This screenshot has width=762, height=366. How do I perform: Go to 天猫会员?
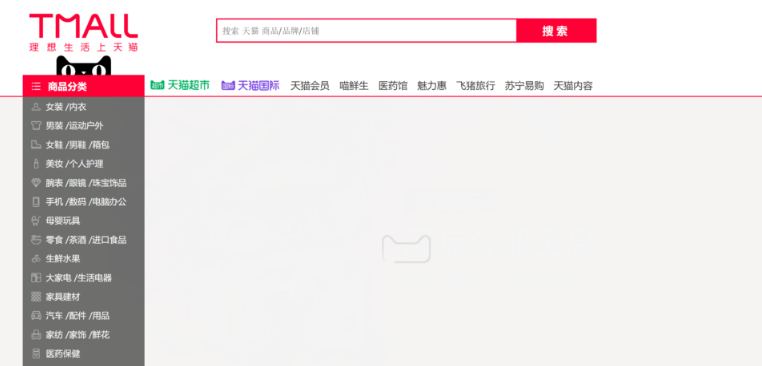click(x=310, y=86)
